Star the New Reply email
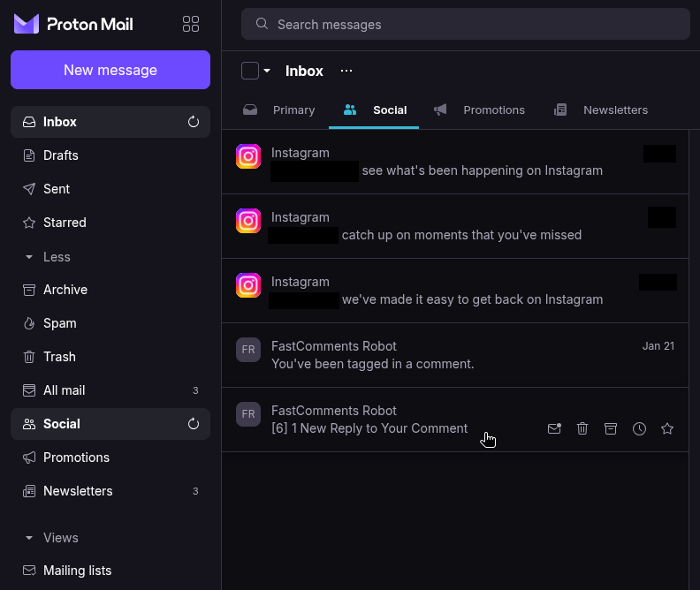Viewport: 700px width, 590px height. [667, 428]
